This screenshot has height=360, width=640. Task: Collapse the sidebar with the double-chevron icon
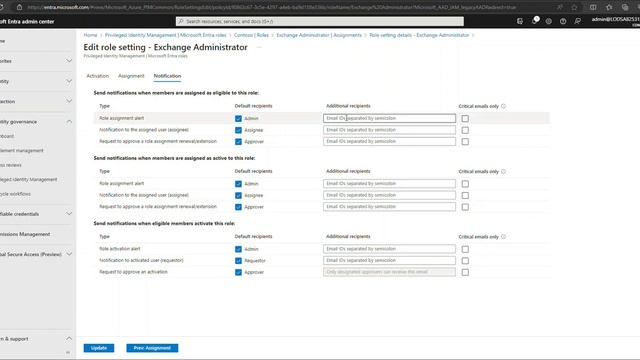tap(68, 352)
